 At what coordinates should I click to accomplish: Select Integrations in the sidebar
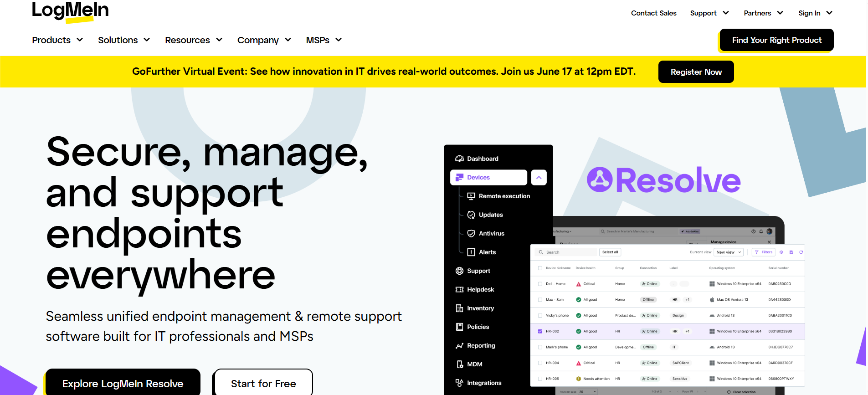tap(484, 383)
